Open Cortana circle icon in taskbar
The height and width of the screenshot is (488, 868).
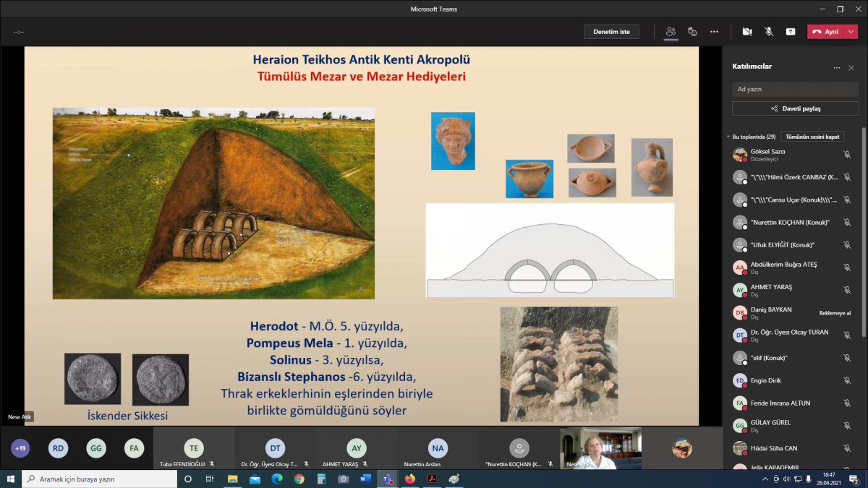click(x=188, y=479)
